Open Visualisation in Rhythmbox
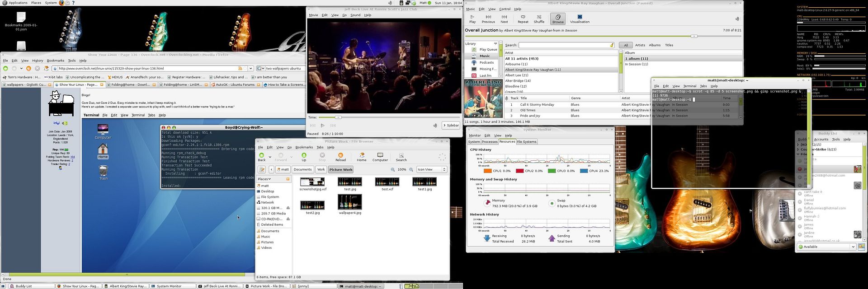The height and width of the screenshot is (289, 868). coord(580,19)
